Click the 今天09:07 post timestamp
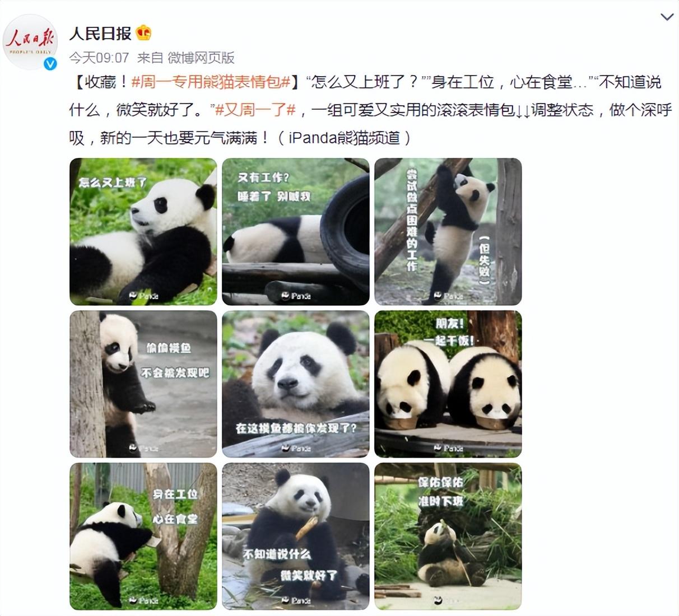 tap(99, 58)
